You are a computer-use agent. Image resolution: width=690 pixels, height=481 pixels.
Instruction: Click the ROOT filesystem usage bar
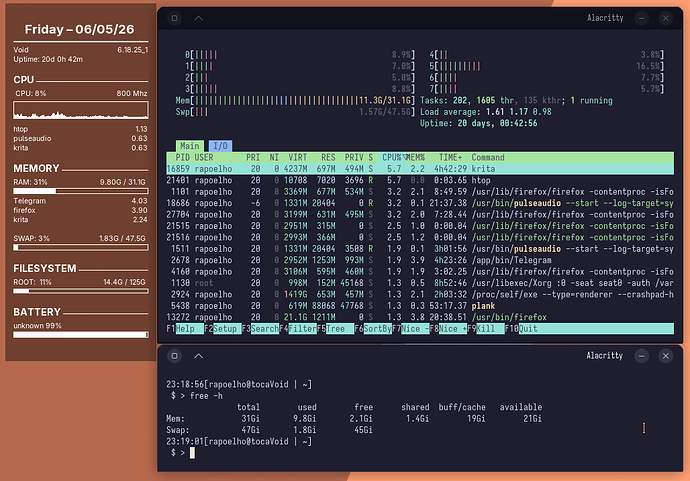click(81, 291)
